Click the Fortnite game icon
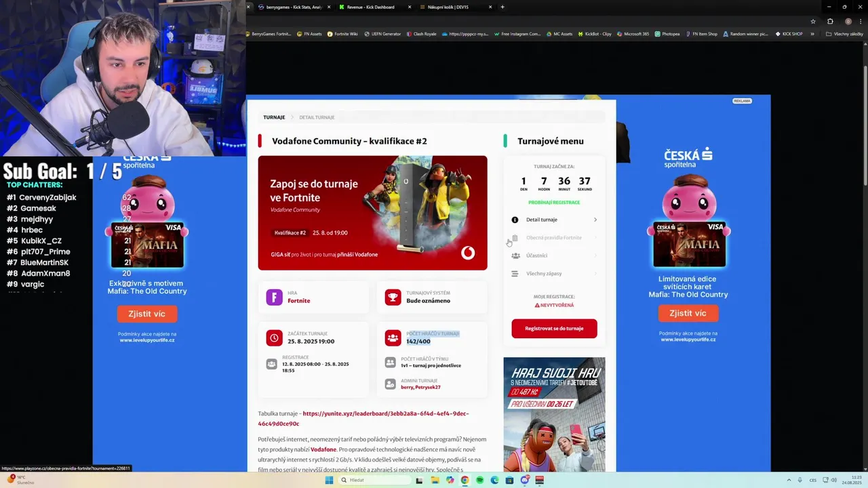This screenshot has width=868, height=488. pos(274,298)
